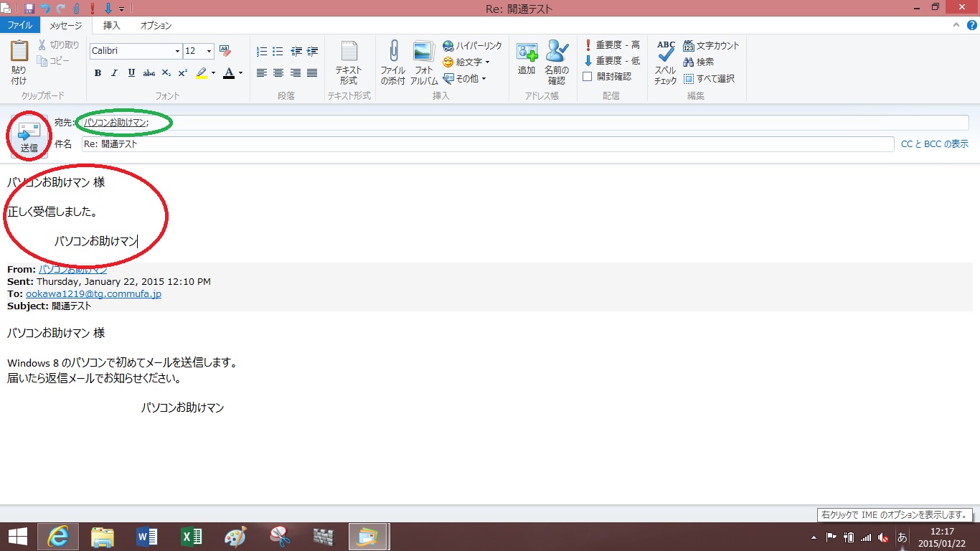Run spell check (スペルチェック)
The width and height of the screenshot is (980, 551).
pyautogui.click(x=665, y=63)
